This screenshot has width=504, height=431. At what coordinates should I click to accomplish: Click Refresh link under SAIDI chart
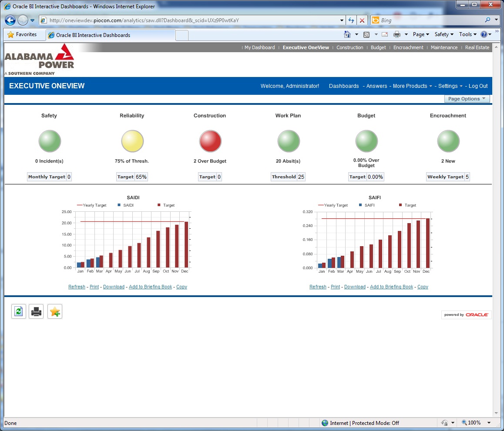[x=77, y=287]
